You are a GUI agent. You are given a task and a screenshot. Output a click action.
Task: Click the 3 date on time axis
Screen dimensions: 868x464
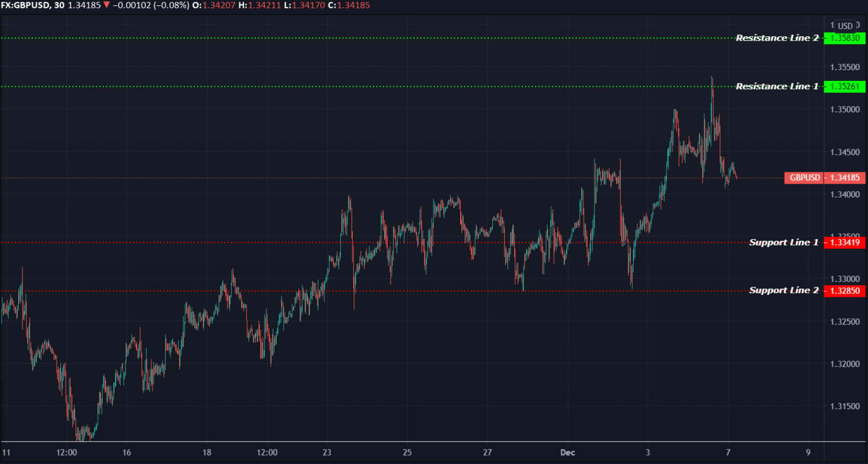648,453
